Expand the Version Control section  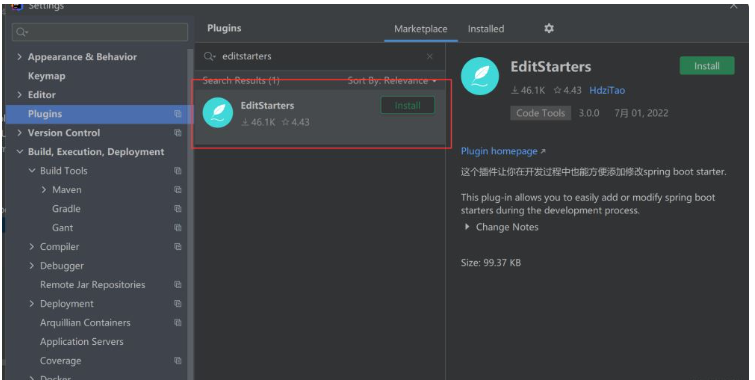(x=19, y=132)
